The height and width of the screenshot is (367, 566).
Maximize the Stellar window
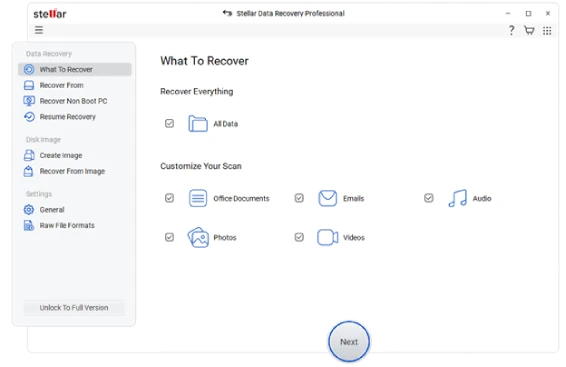[528, 13]
